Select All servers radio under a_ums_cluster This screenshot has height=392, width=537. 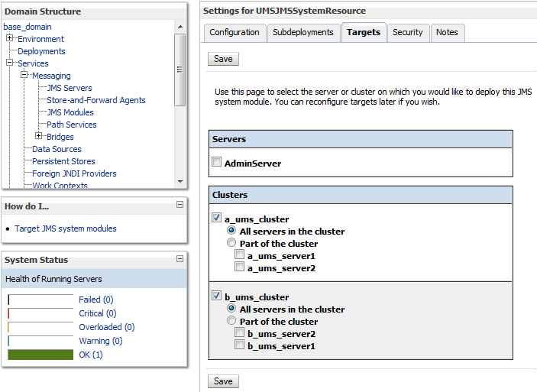(x=231, y=230)
